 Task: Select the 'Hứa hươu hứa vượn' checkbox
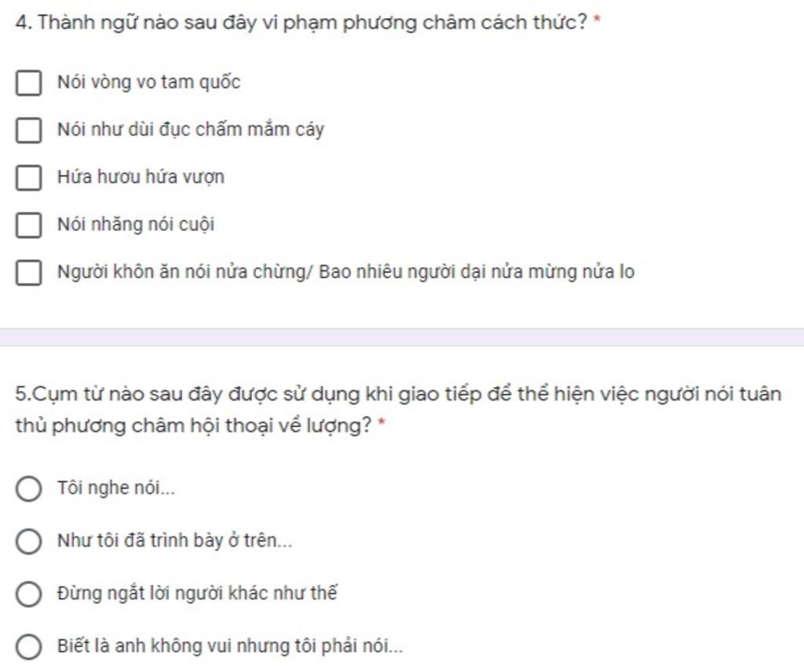(29, 178)
